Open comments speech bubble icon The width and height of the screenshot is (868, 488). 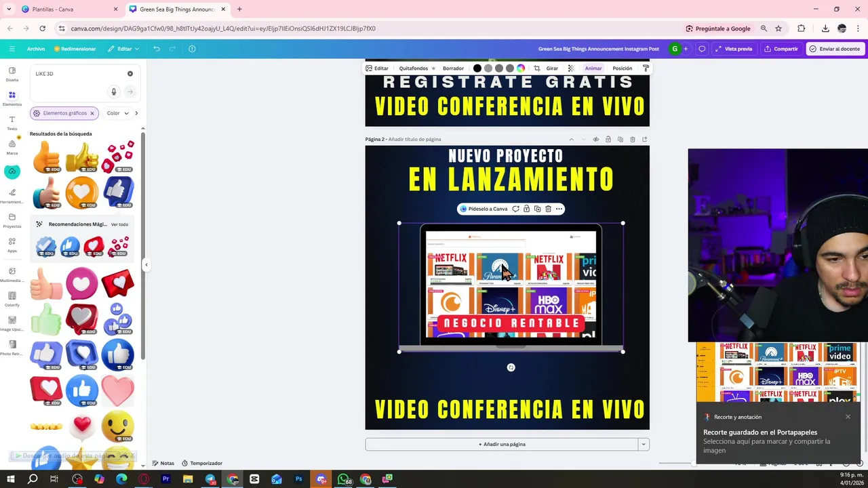(702, 49)
